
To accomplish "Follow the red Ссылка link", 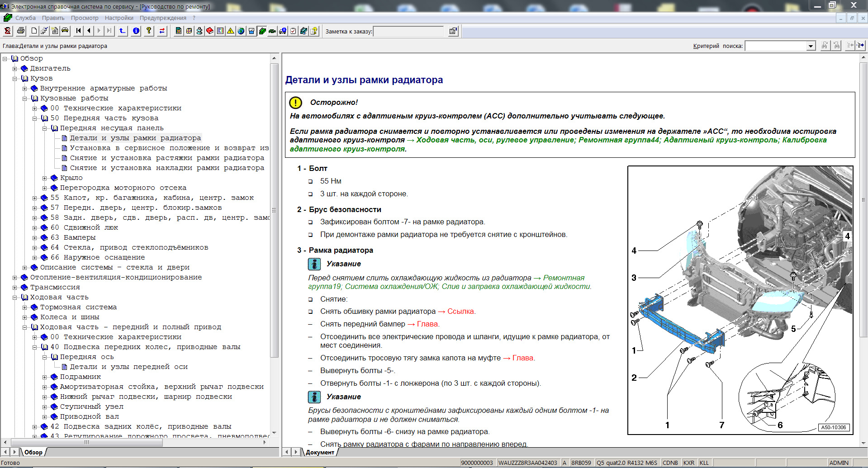I will click(x=460, y=312).
